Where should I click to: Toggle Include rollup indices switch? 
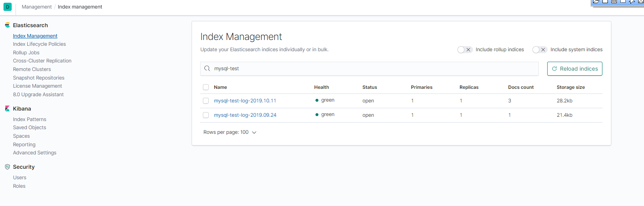pos(465,50)
